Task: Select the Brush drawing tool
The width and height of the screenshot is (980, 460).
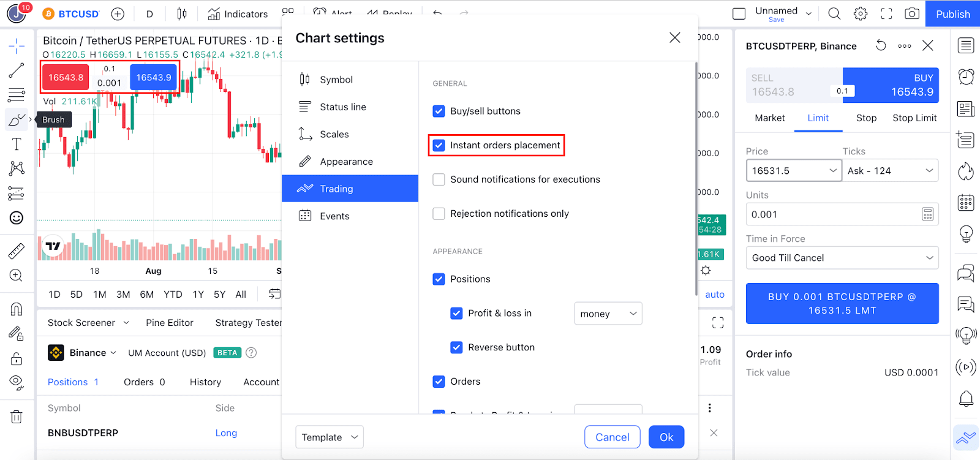Action: pos(17,120)
